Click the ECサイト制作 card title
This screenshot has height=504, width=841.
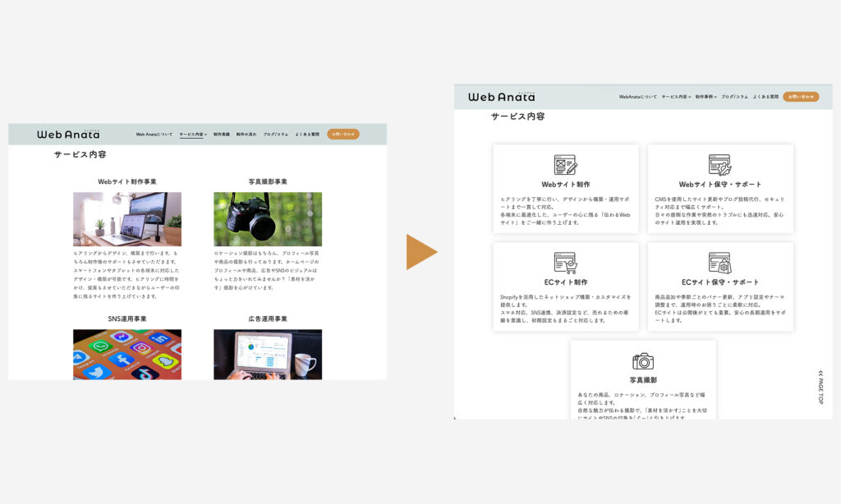565,282
